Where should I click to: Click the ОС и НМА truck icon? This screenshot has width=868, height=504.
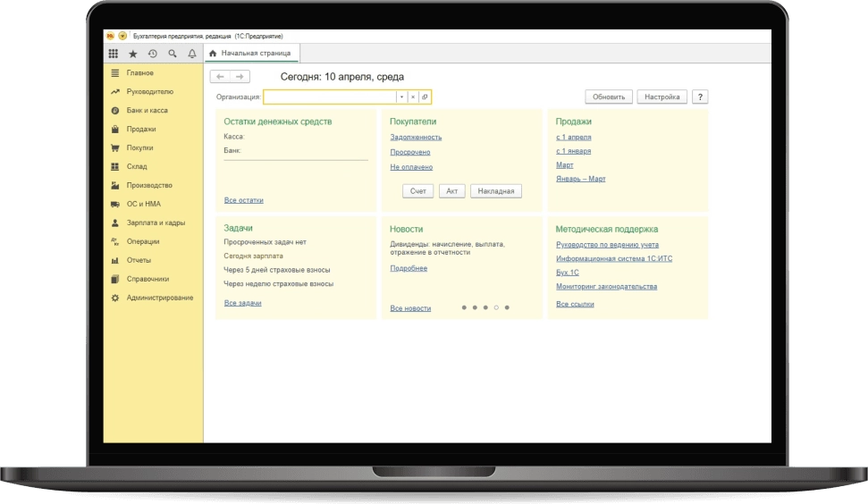[114, 204]
